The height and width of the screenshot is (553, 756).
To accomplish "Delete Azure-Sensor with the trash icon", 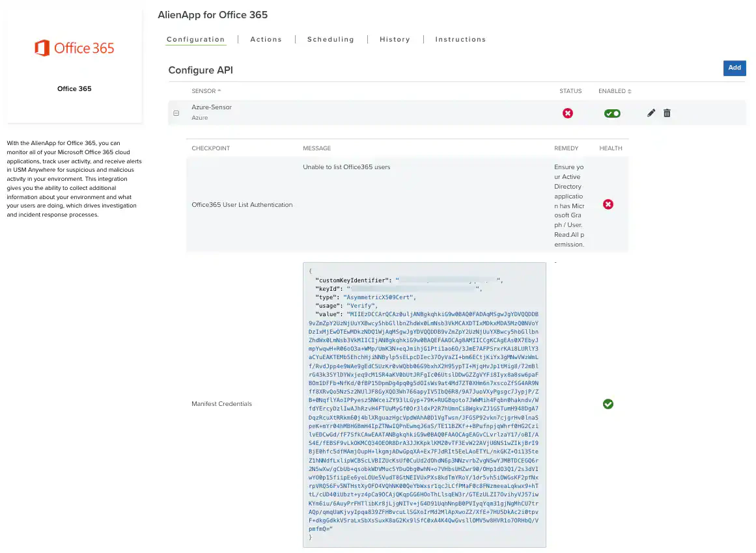I will click(667, 113).
